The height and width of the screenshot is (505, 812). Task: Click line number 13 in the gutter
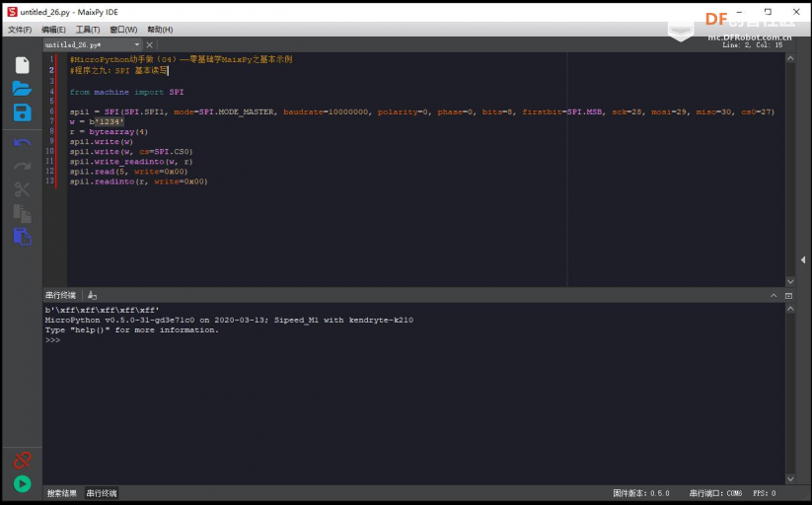(x=49, y=180)
